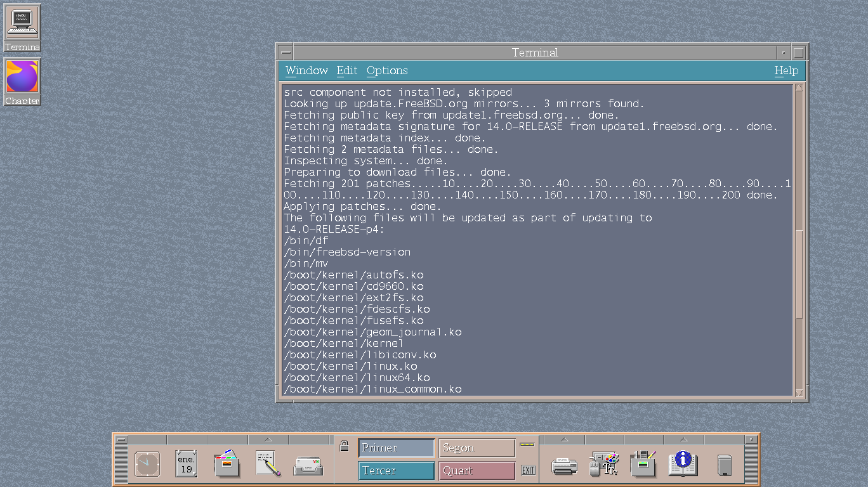Open the Help Manager info-book icon

[683, 464]
